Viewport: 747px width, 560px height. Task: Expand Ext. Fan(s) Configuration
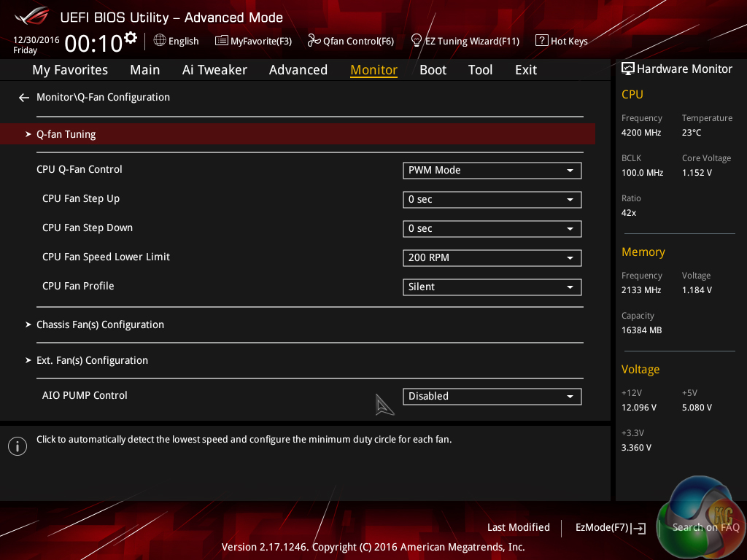click(x=92, y=360)
